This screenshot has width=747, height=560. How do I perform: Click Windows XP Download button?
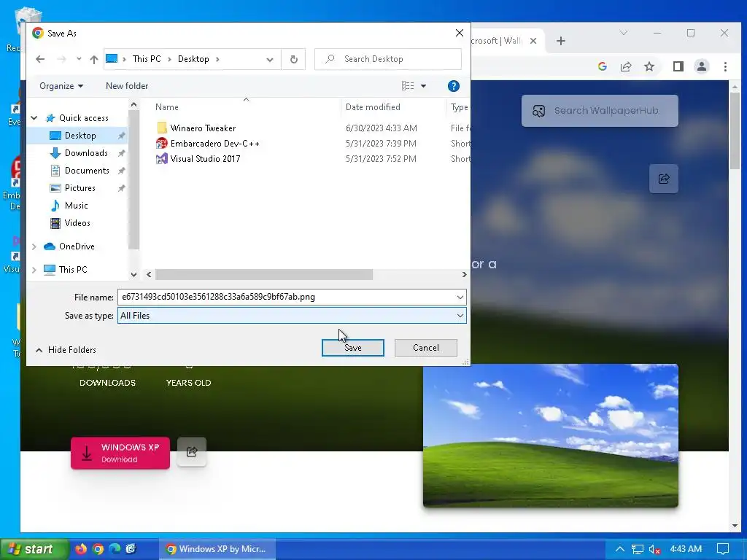click(x=120, y=453)
